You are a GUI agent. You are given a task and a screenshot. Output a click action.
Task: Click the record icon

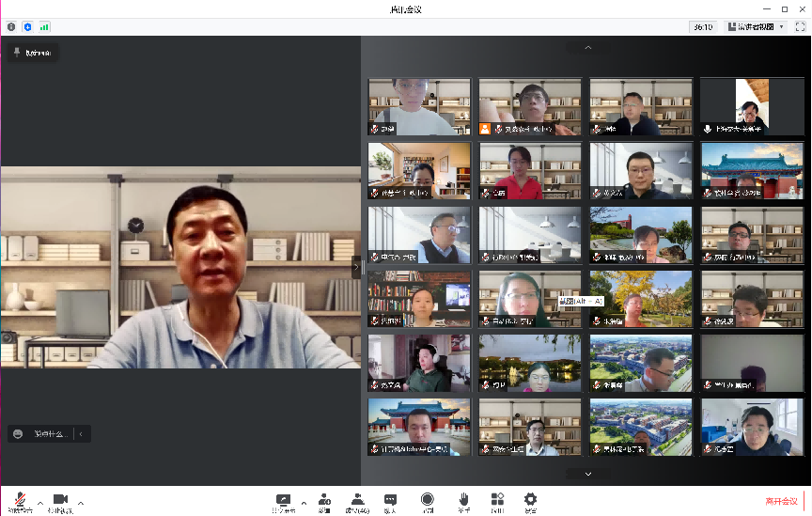(x=428, y=499)
